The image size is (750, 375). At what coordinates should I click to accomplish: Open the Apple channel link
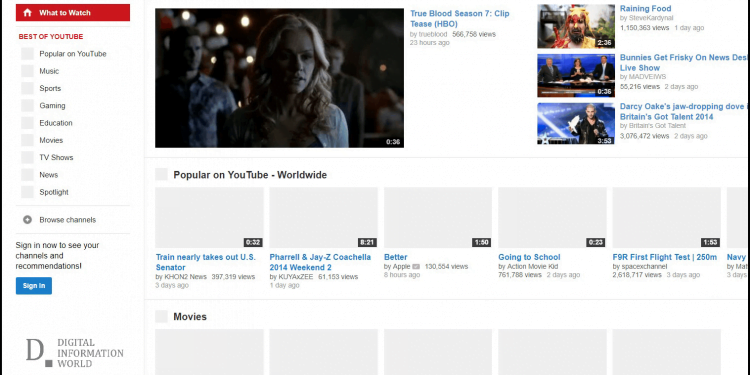click(x=401, y=266)
